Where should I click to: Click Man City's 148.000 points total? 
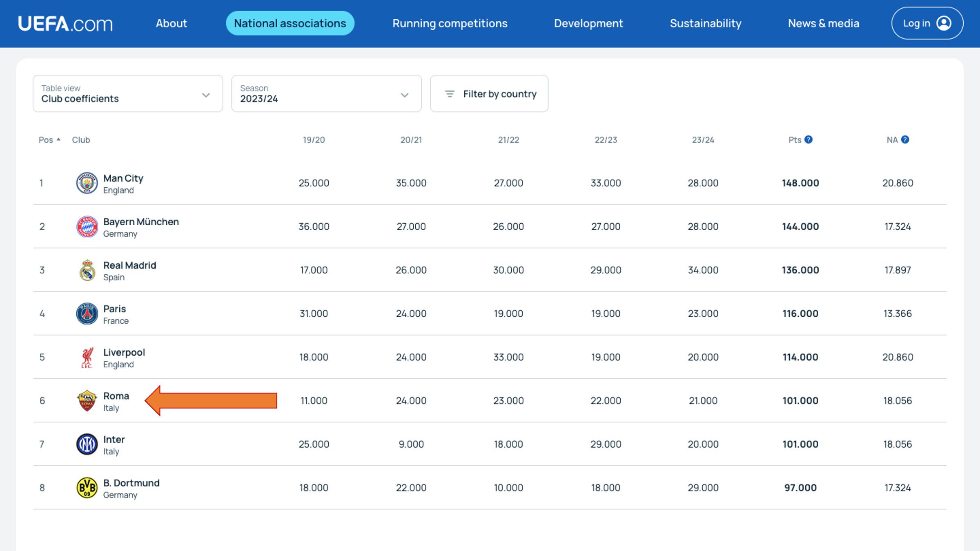[x=800, y=183]
